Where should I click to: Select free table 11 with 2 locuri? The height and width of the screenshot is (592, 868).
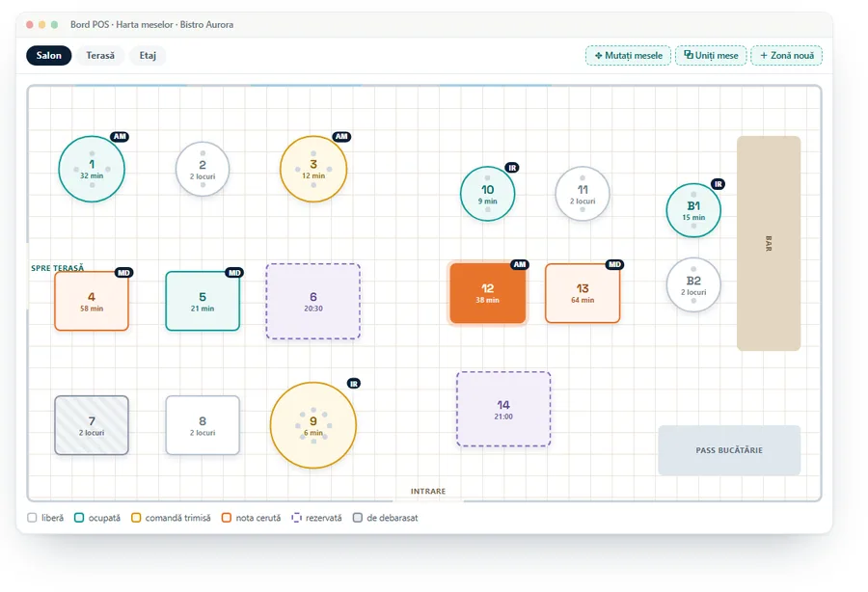pyautogui.click(x=583, y=194)
